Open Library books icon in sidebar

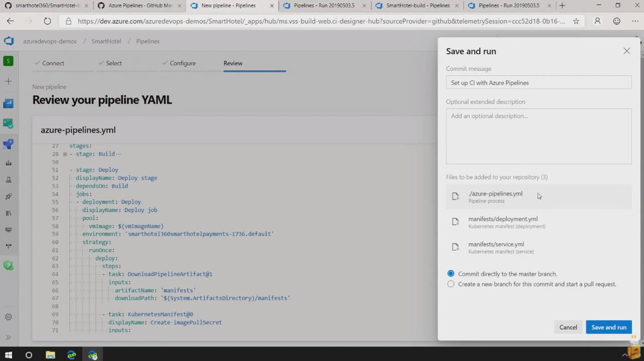point(8,213)
